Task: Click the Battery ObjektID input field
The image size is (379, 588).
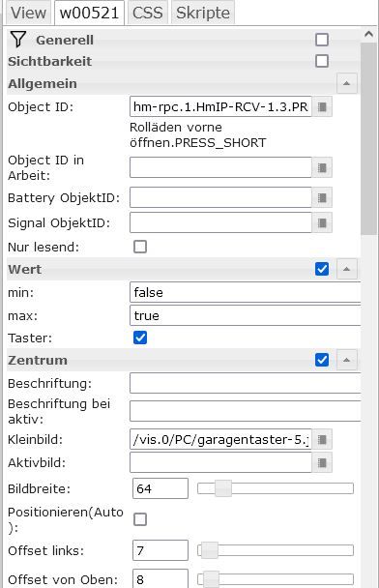Action: point(220,197)
